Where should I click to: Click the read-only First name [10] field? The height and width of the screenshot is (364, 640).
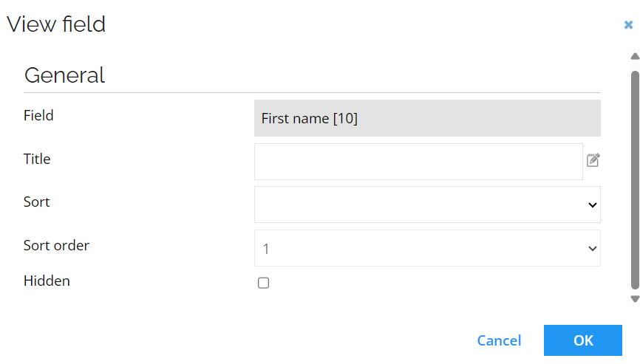(x=427, y=118)
